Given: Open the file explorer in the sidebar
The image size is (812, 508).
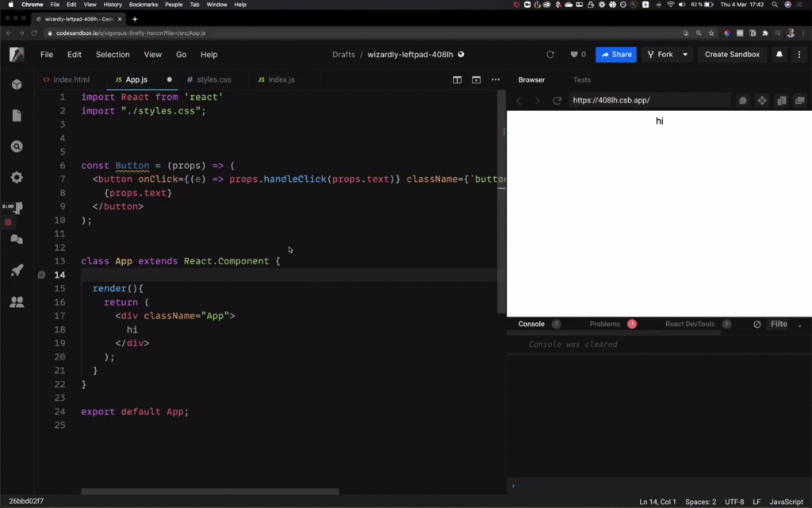Looking at the screenshot, I should pyautogui.click(x=16, y=117).
